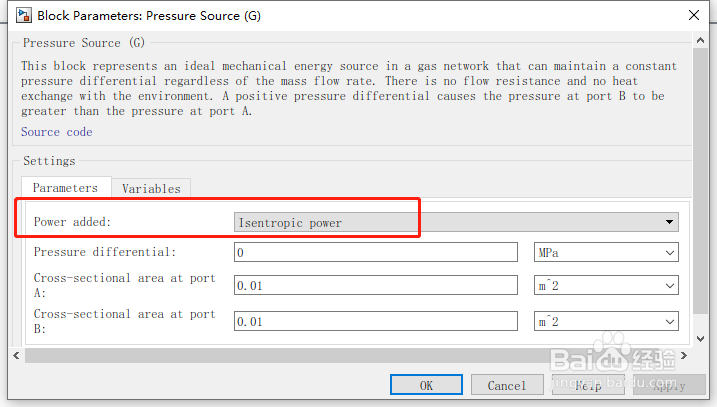The height and width of the screenshot is (407, 717).
Task: Click the horizontal scrollbar left arrow
Action: click(17, 355)
